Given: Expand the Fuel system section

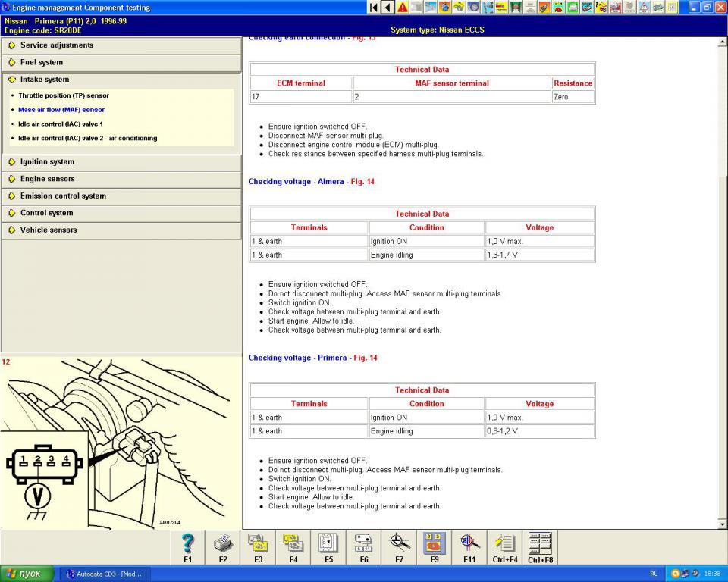Looking at the screenshot, I should pos(121,63).
